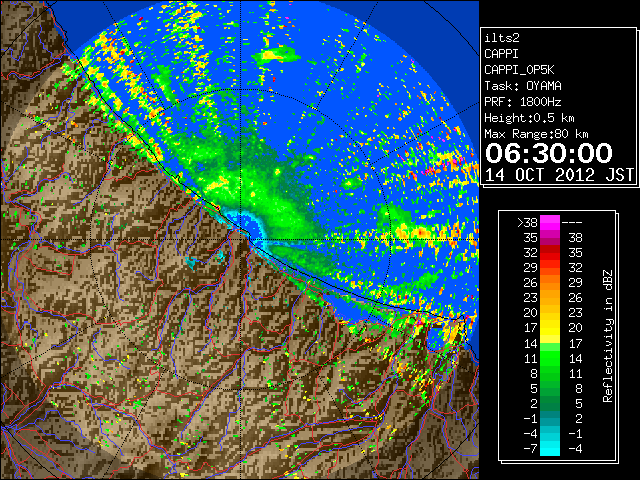
Task: Pick the yellow legend color band
Action: pyautogui.click(x=550, y=328)
